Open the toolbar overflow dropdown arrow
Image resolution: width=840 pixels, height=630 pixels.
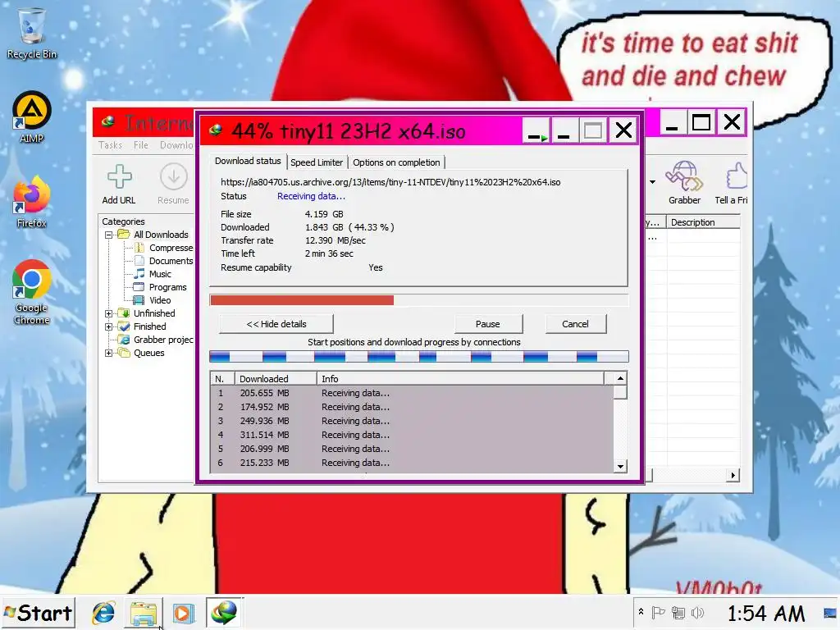tap(652, 182)
